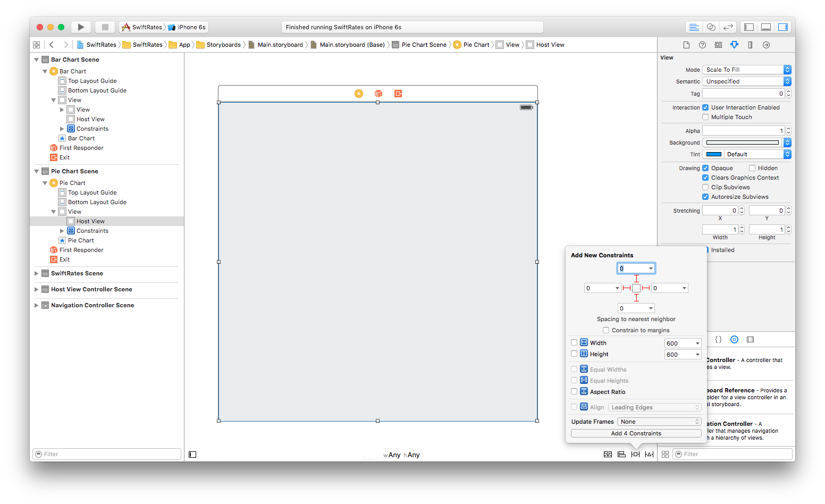Check the Constrain to margins option
Screen dimensions: 825x504
606,330
